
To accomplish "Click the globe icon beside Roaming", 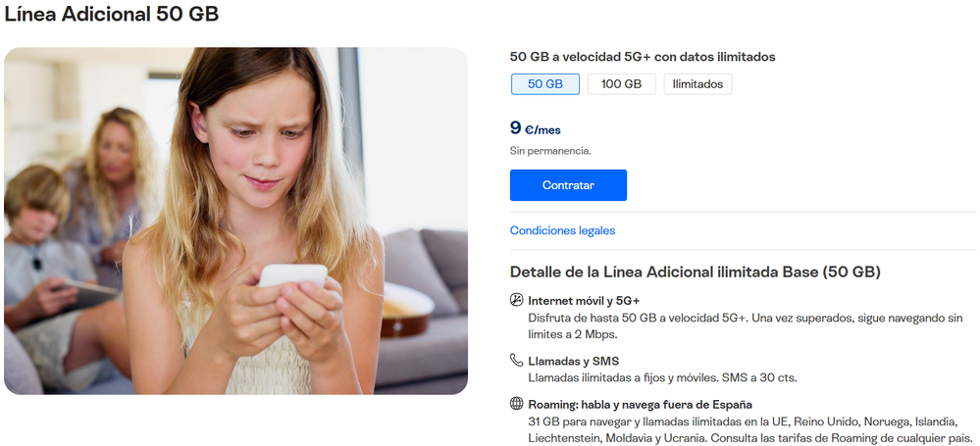I will coord(516,403).
